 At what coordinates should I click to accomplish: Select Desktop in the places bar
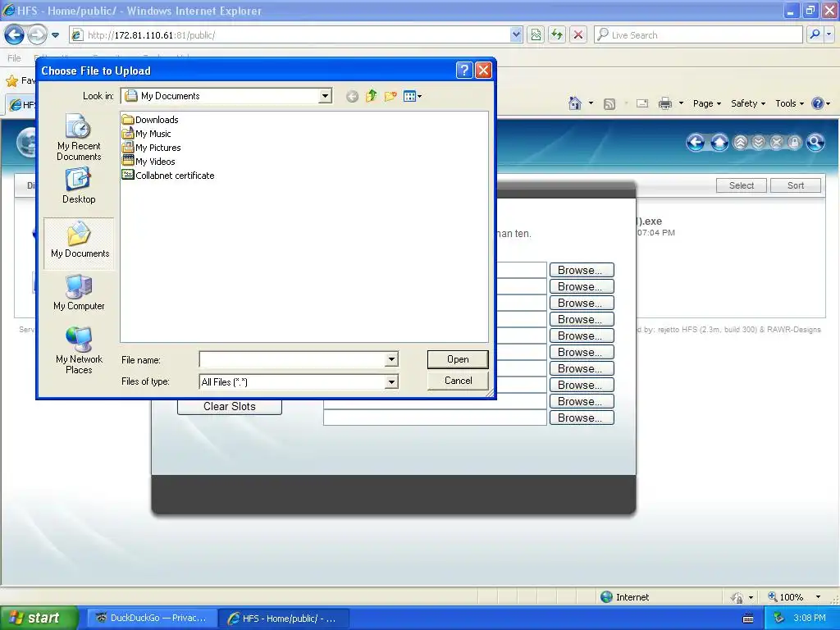point(79,186)
